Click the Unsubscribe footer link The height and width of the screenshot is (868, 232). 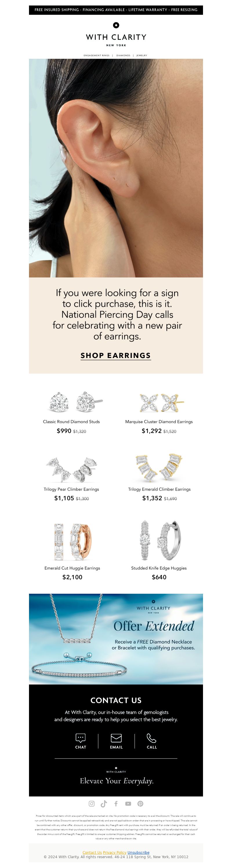pos(138,852)
